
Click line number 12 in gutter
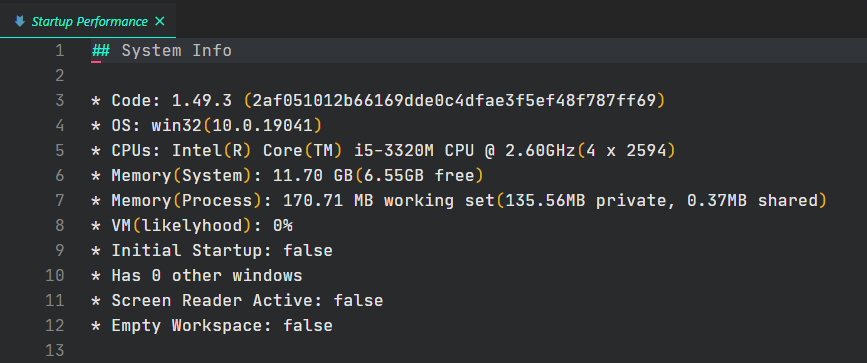55,325
